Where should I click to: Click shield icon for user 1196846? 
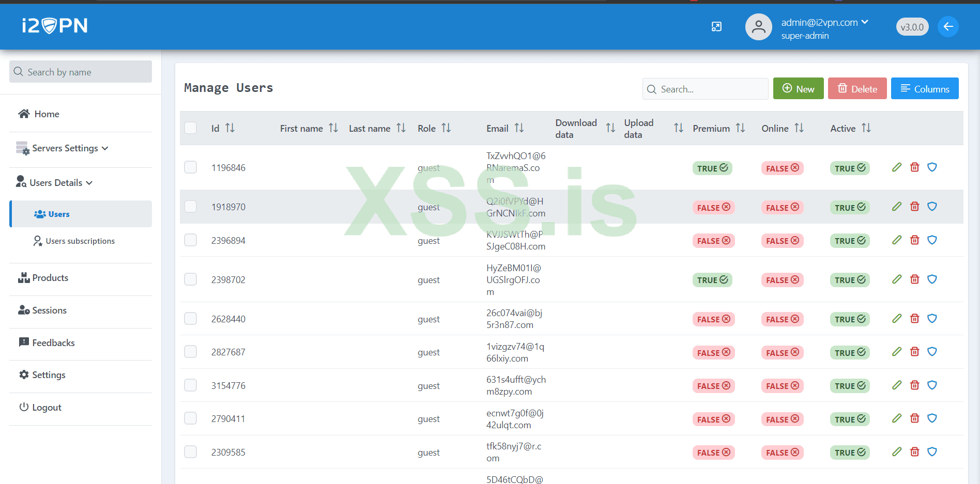pyautogui.click(x=932, y=167)
